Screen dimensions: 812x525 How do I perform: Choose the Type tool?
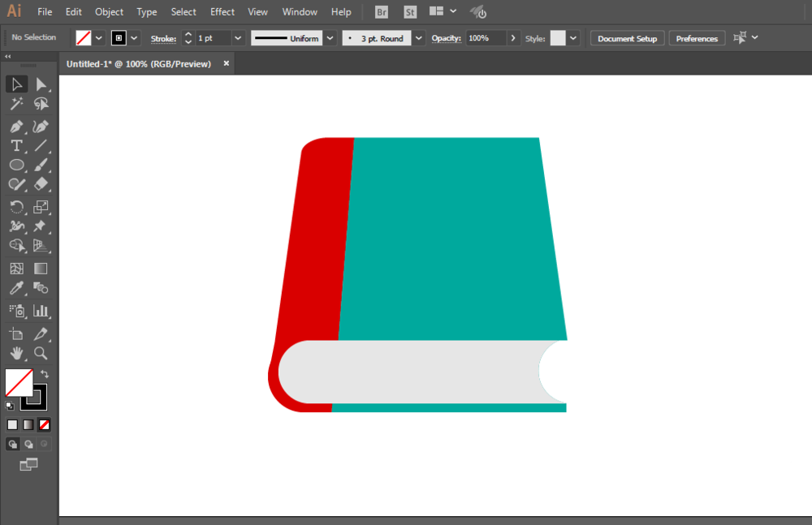tap(16, 145)
